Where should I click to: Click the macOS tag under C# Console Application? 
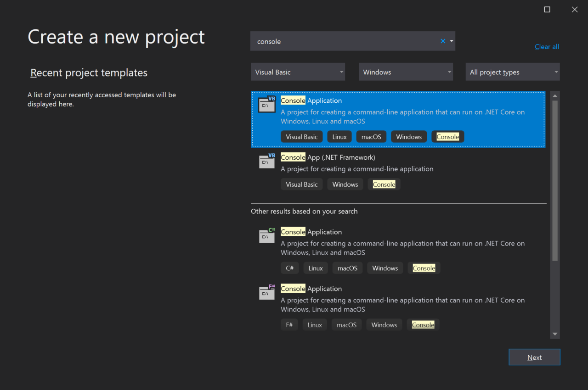347,268
